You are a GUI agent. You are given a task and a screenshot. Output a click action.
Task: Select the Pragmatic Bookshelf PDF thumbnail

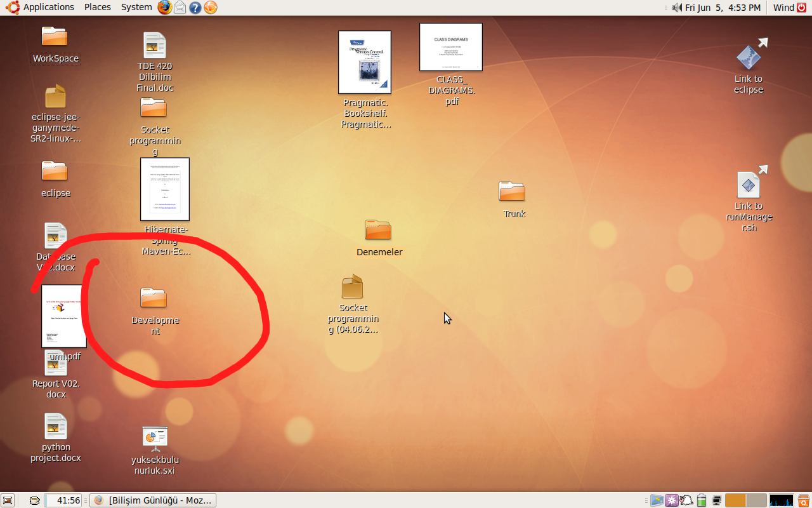(x=365, y=62)
